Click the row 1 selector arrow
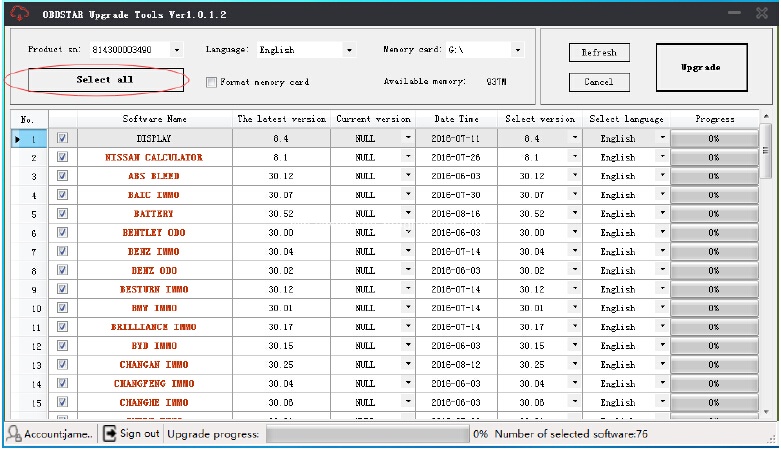The height and width of the screenshot is (449, 781). pos(18,139)
